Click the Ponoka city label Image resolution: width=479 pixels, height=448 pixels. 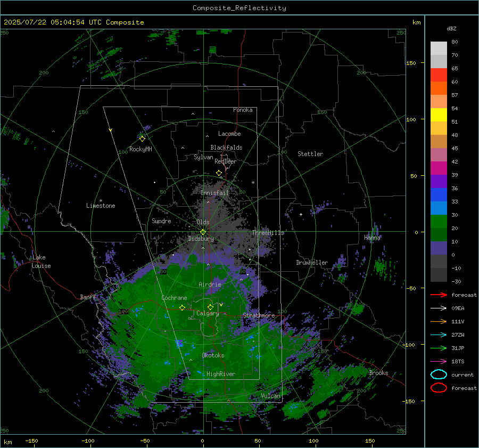(243, 110)
